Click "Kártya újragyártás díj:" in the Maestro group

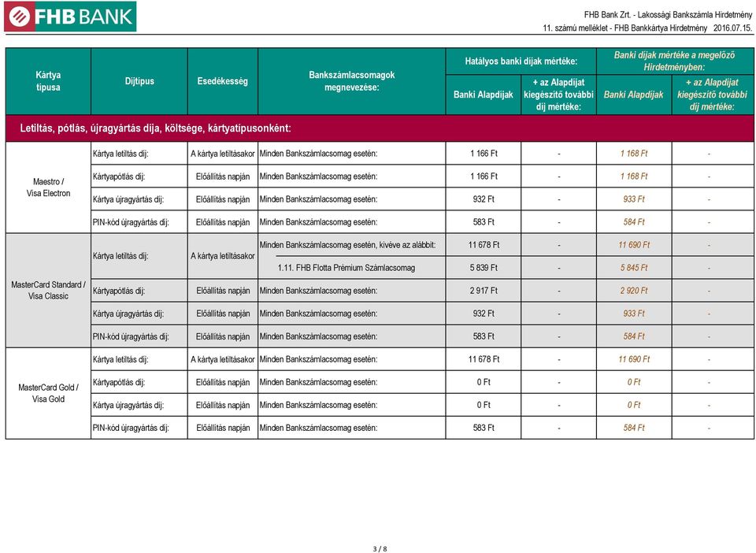[x=128, y=199]
